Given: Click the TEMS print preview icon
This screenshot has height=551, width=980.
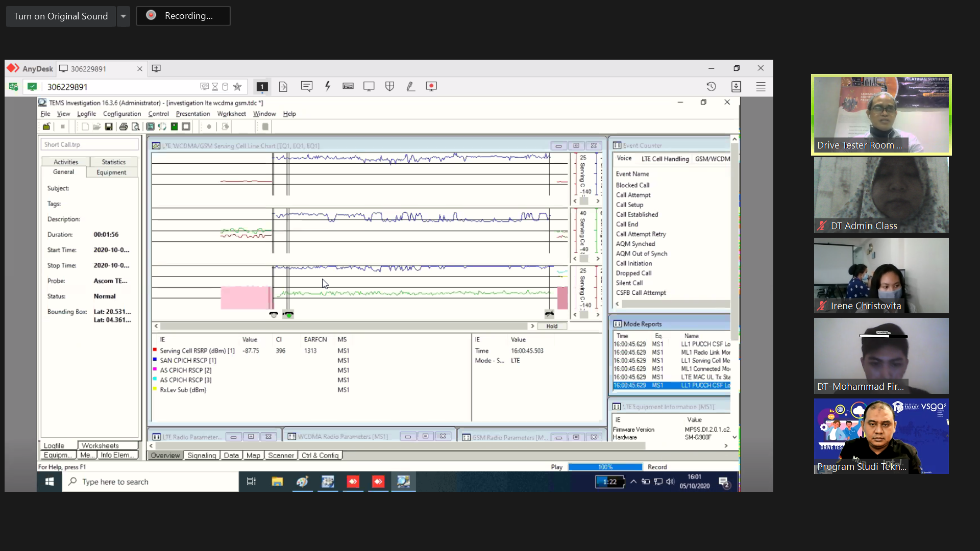Looking at the screenshot, I should [x=135, y=127].
